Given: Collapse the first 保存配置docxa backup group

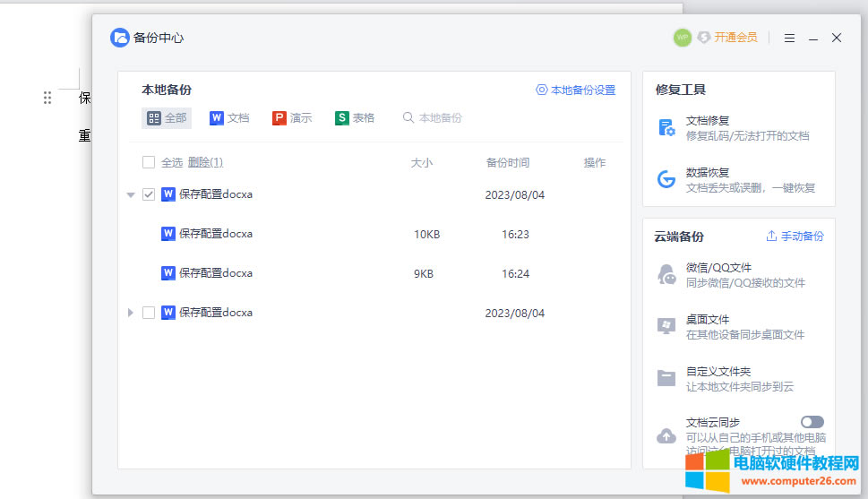Looking at the screenshot, I should [131, 194].
